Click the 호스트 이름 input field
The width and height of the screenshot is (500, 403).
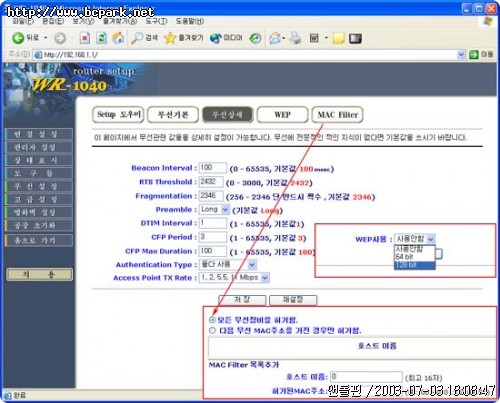pyautogui.click(x=366, y=377)
